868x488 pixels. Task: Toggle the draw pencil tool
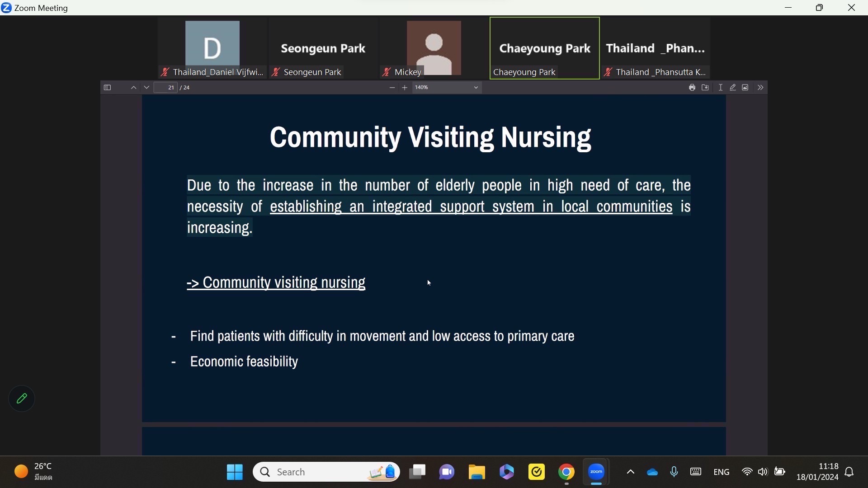pos(733,88)
